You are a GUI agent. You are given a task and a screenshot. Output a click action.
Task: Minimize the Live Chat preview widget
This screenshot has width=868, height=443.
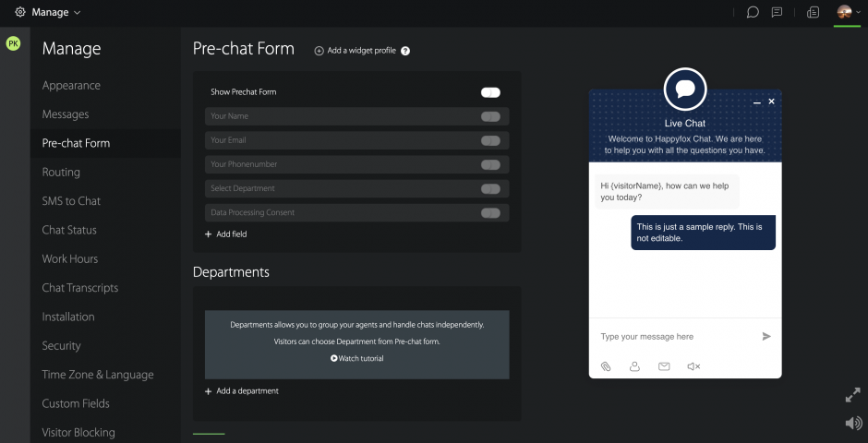[x=757, y=102]
